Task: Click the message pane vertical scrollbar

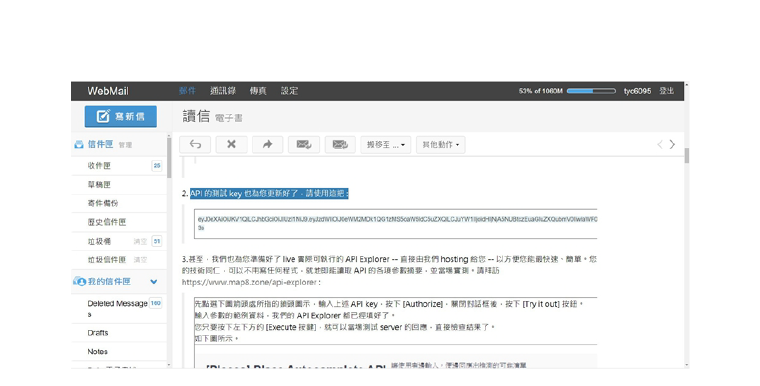Action: point(686,155)
